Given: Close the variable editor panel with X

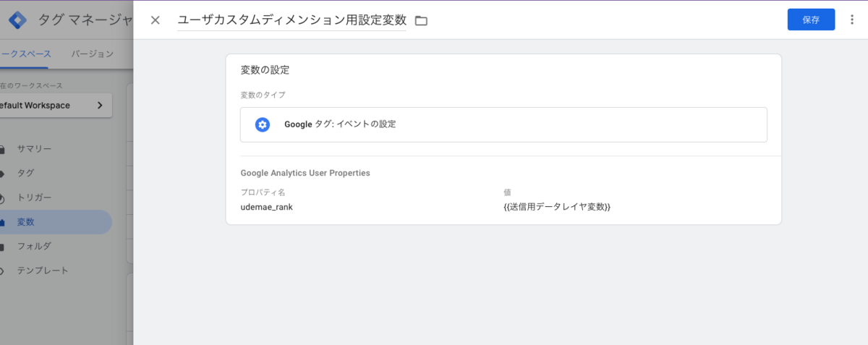Looking at the screenshot, I should [155, 20].
